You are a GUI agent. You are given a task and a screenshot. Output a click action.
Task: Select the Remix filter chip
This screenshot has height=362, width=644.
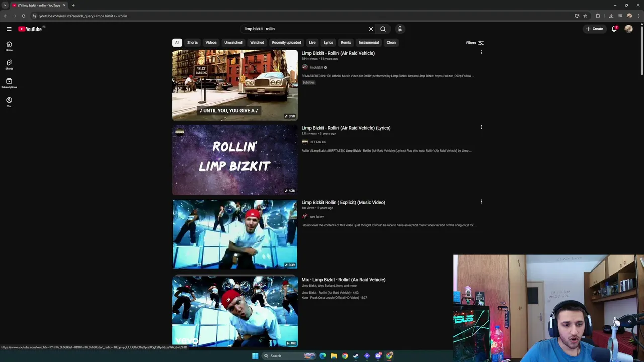pyautogui.click(x=346, y=43)
